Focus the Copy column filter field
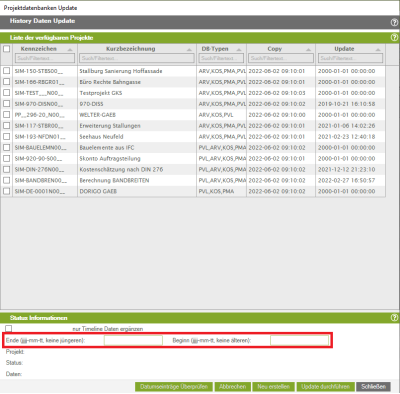This screenshot has width=400, height=394. [x=281, y=58]
